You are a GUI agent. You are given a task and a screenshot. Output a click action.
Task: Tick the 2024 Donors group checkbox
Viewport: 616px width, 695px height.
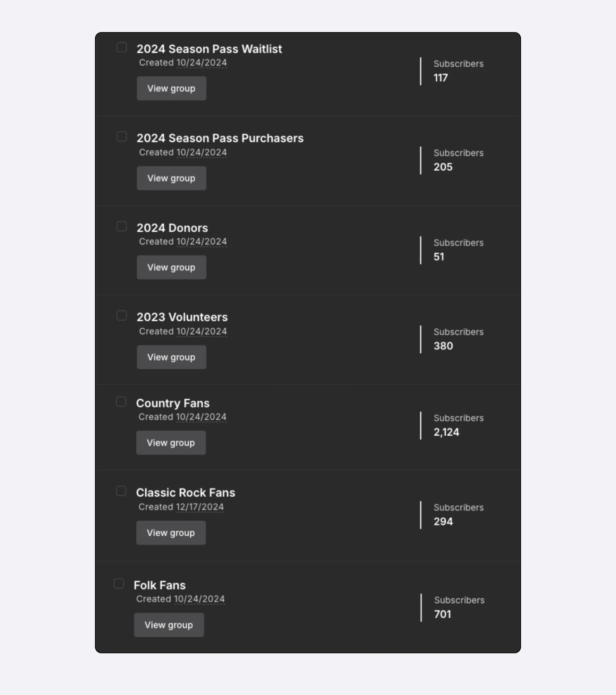pos(122,226)
